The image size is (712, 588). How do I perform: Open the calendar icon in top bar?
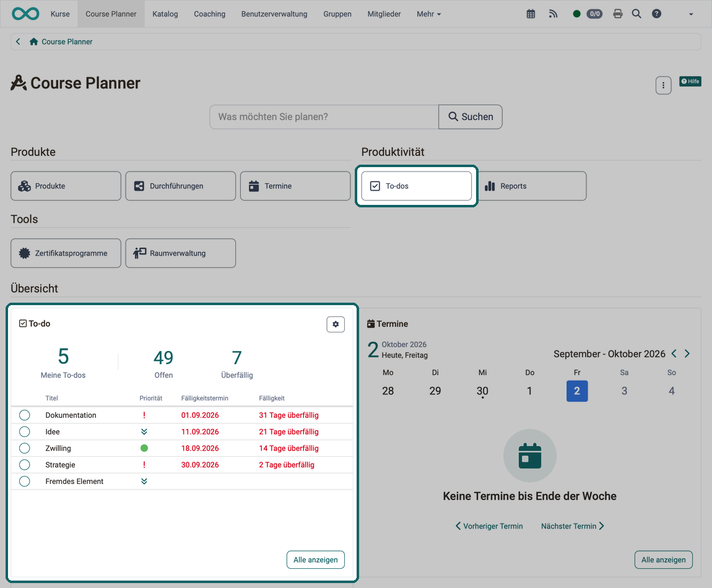coord(531,14)
